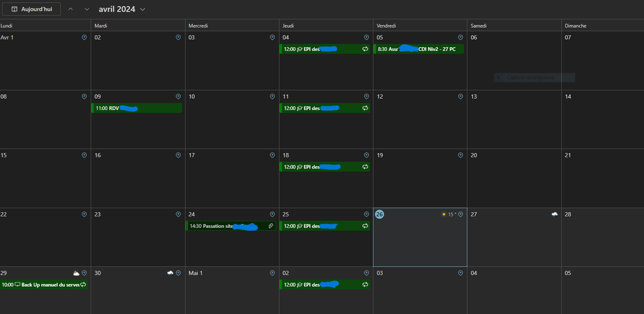Click the location pin on April 17
Image resolution: width=644 pixels, height=314 pixels.
[x=272, y=155]
